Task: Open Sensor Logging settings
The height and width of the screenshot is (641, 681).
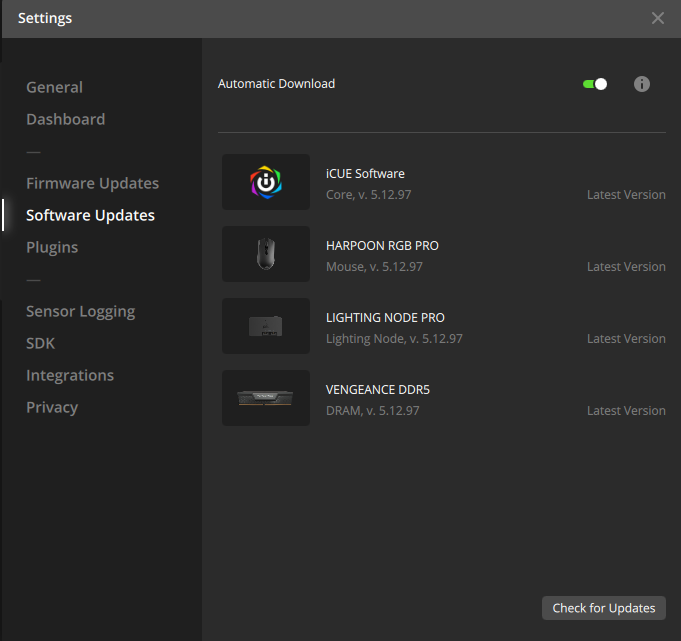Action: click(x=80, y=311)
